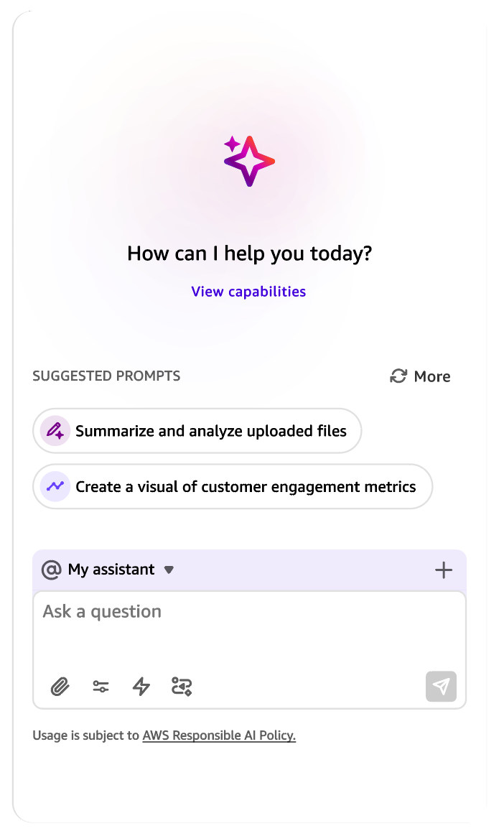Click the gray paper plane send button
Screen dimensions: 504x831
[x=441, y=687]
